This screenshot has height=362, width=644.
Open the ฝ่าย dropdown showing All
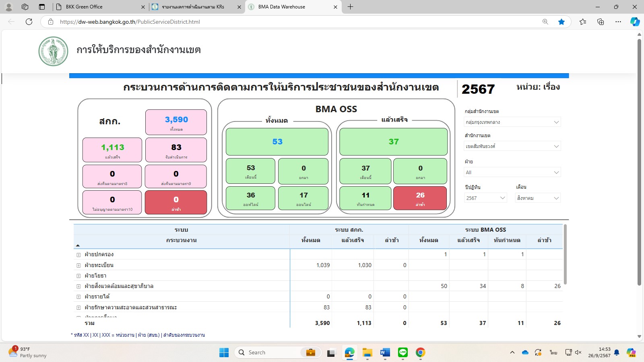(x=512, y=173)
